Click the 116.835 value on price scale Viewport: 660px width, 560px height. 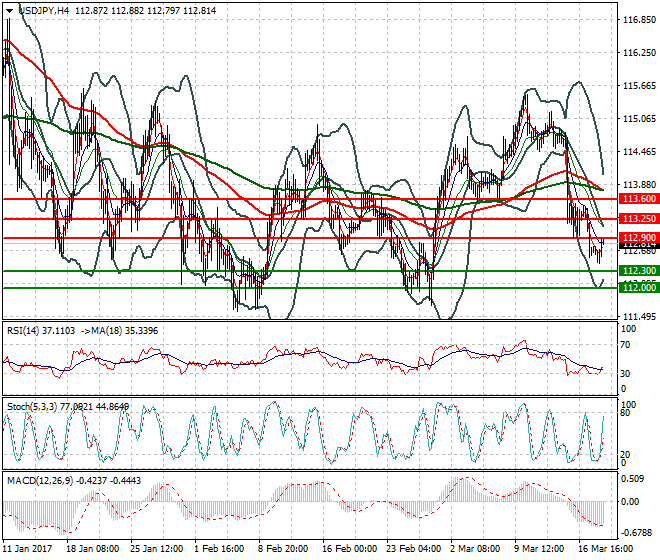(x=637, y=20)
